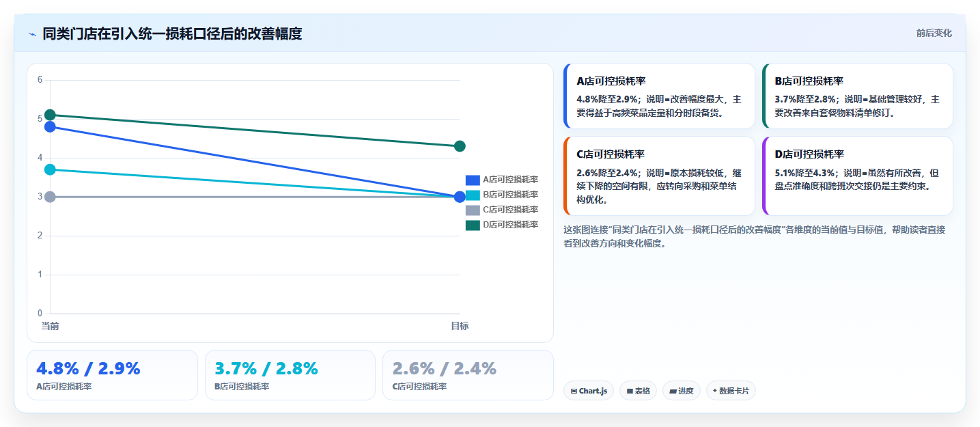Image resolution: width=980 pixels, height=427 pixels.
Task: Click the y-axis value 6
Action: pos(40,80)
